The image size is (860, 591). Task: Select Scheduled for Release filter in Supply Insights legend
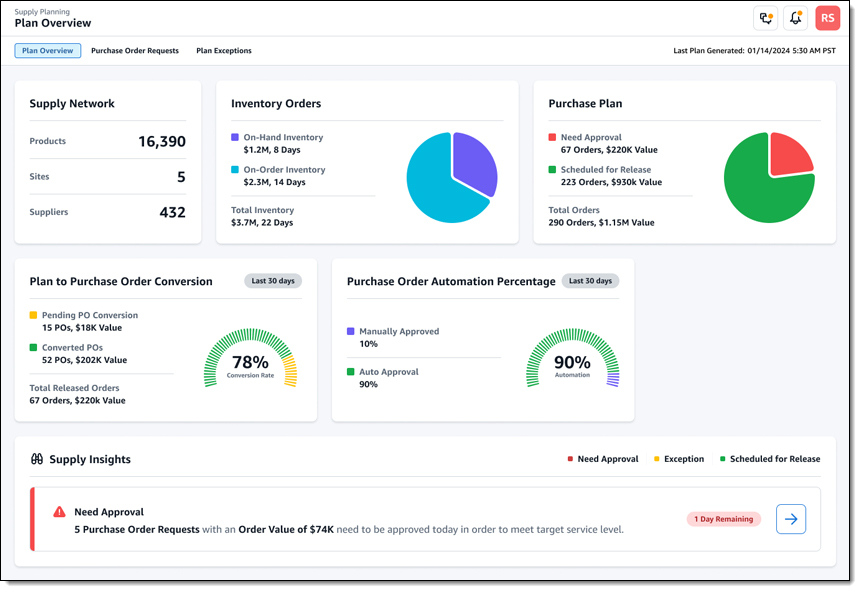(770, 459)
